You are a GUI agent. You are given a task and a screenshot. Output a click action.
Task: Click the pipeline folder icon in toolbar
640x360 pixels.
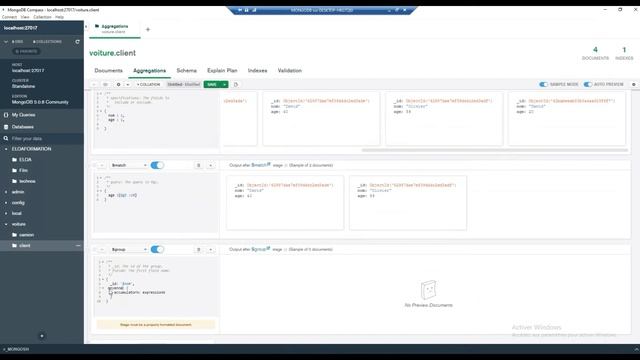105,84
